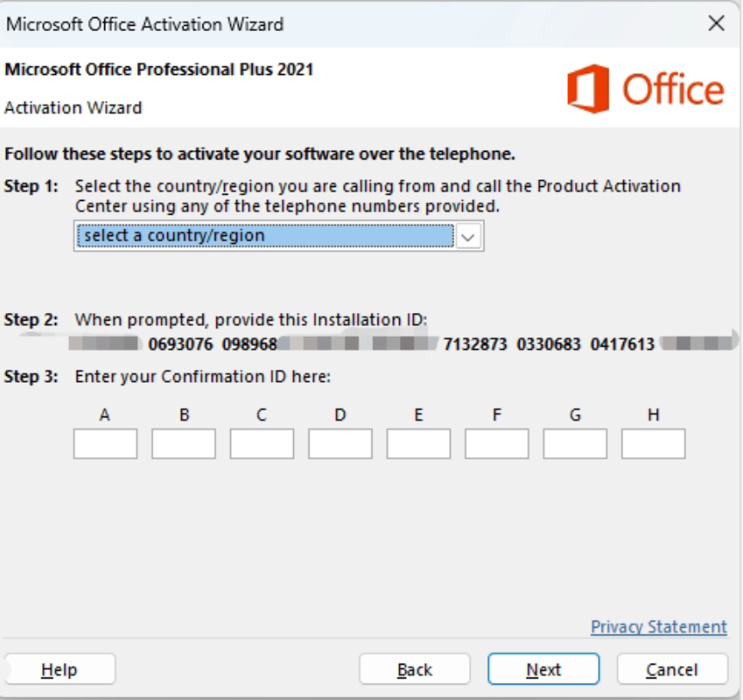Click Confirmation ID box C
The image size is (743, 700).
(x=263, y=444)
